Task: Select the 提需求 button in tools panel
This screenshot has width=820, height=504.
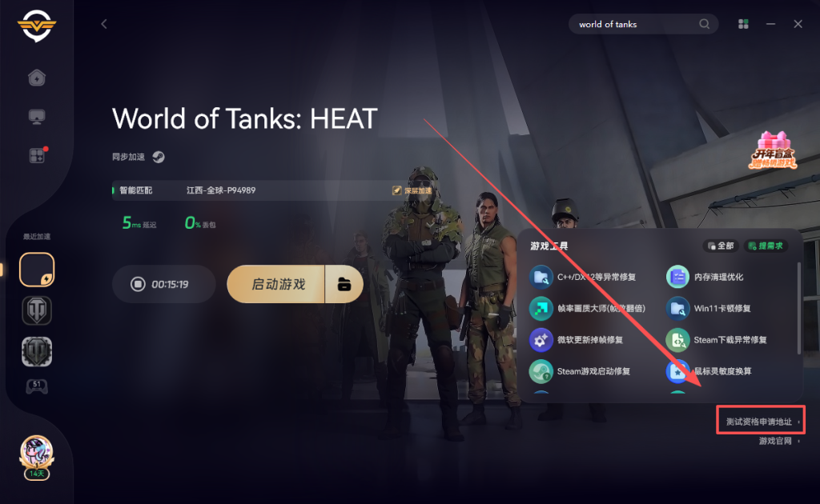Action: tap(766, 246)
